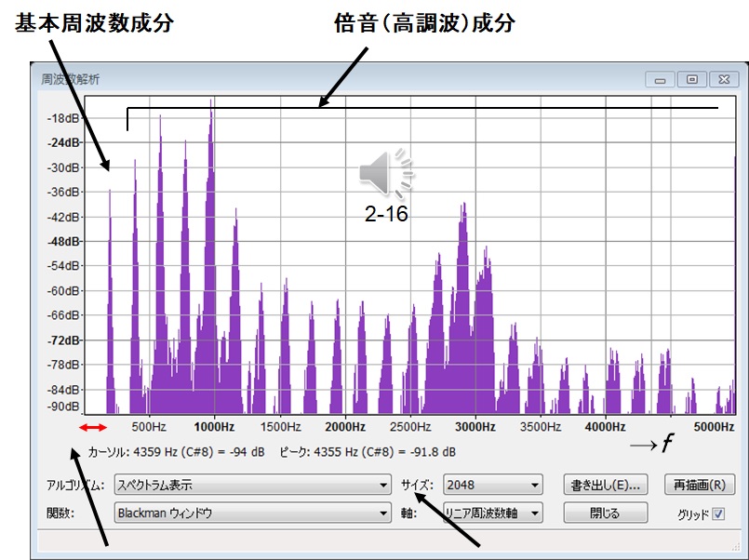
Task: Click the speaker audio icon labeled 2-16
Action: point(386,174)
